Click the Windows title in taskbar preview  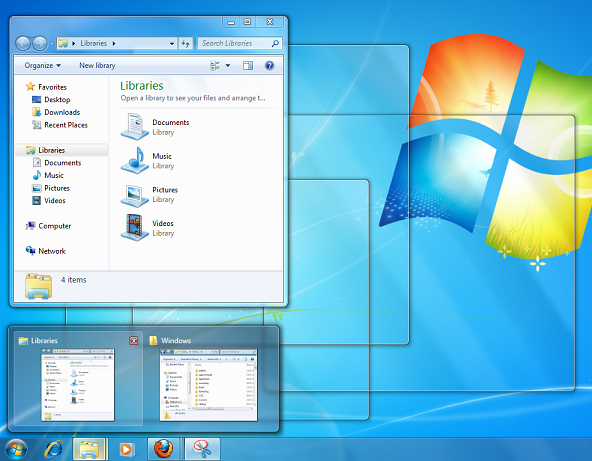point(176,341)
